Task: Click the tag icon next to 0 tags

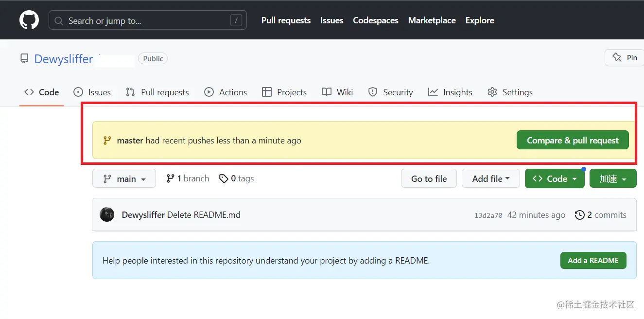Action: (224, 179)
